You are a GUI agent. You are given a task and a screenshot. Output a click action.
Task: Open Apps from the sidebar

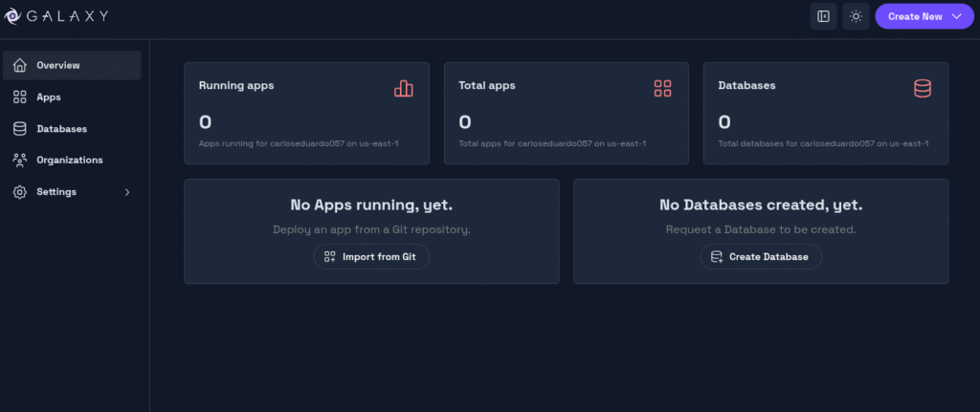click(x=48, y=97)
